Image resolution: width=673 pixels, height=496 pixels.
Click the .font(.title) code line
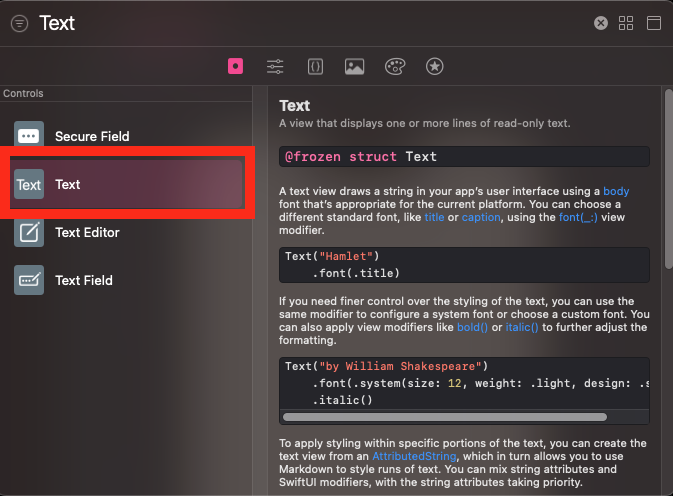[356, 273]
